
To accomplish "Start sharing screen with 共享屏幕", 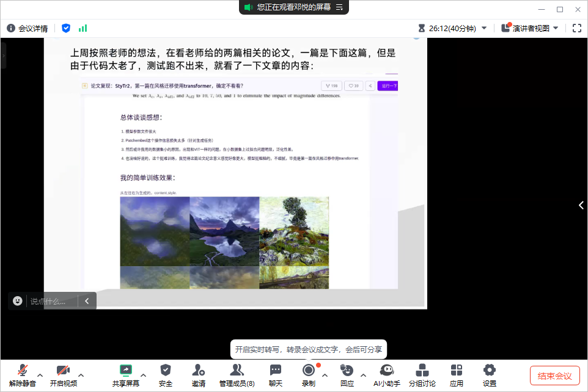I will (126, 375).
